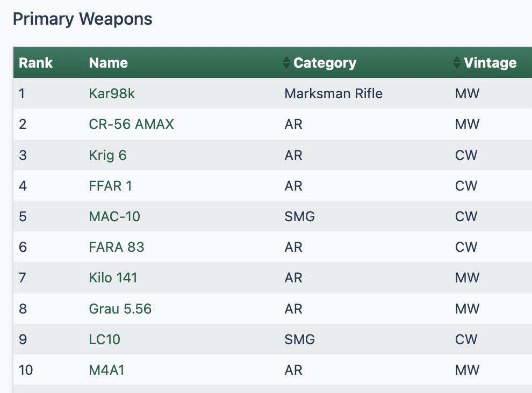Image resolution: width=532 pixels, height=393 pixels.
Task: Open the FFAR 1 weapon page
Action: (x=110, y=186)
